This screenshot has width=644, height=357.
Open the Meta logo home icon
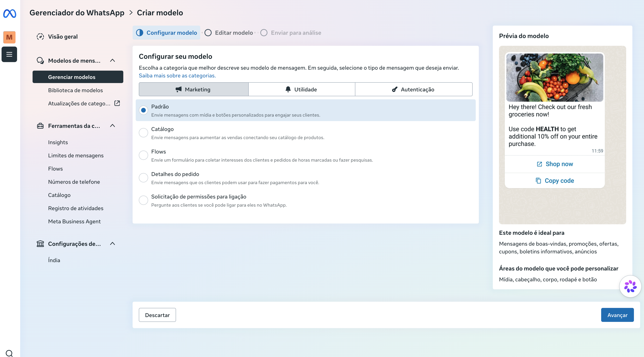10,14
